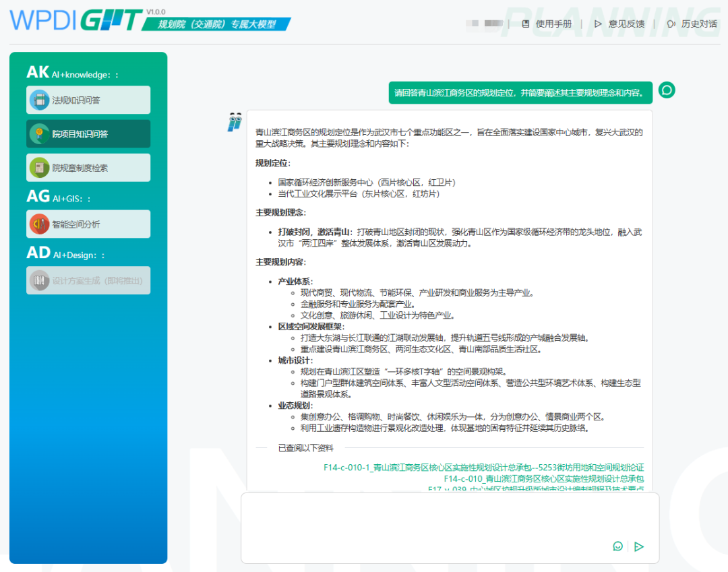Click the blurred username in header

(x=485, y=23)
